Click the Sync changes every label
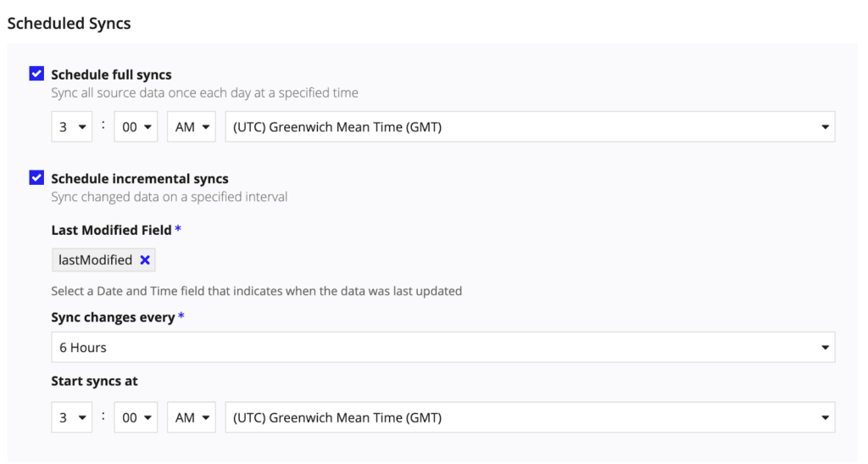This screenshot has width=868, height=464. coord(113,317)
